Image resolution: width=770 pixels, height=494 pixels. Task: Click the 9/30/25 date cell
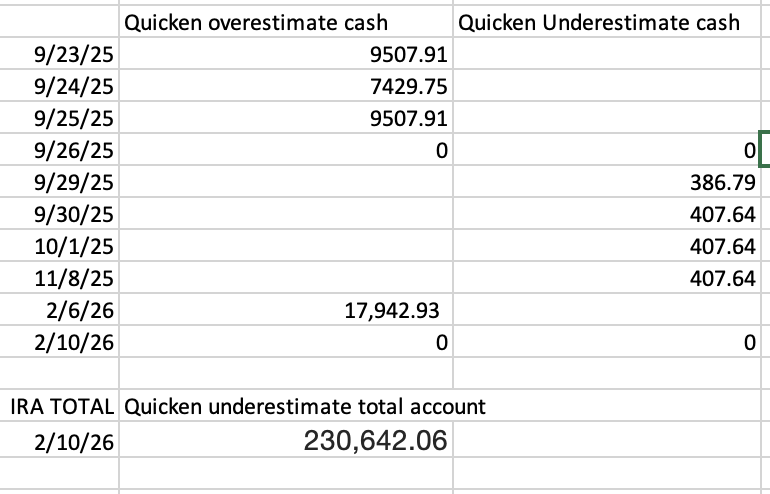(x=59, y=214)
